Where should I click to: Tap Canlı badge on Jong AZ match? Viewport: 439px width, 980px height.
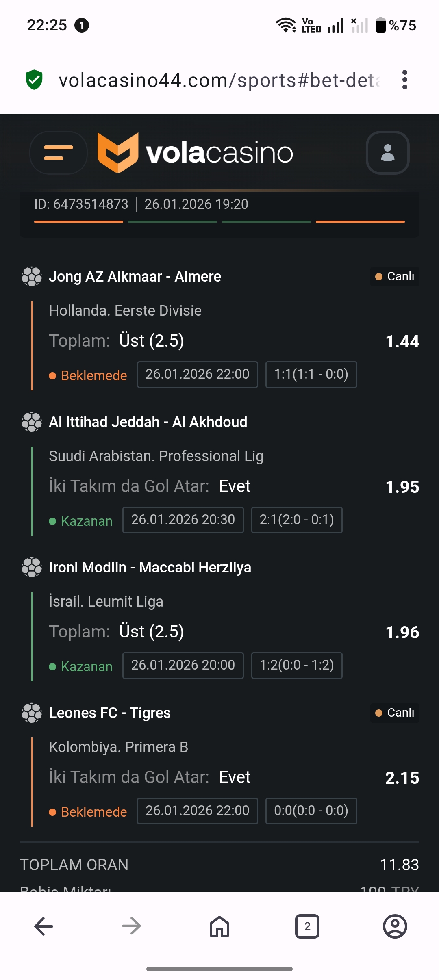click(395, 277)
